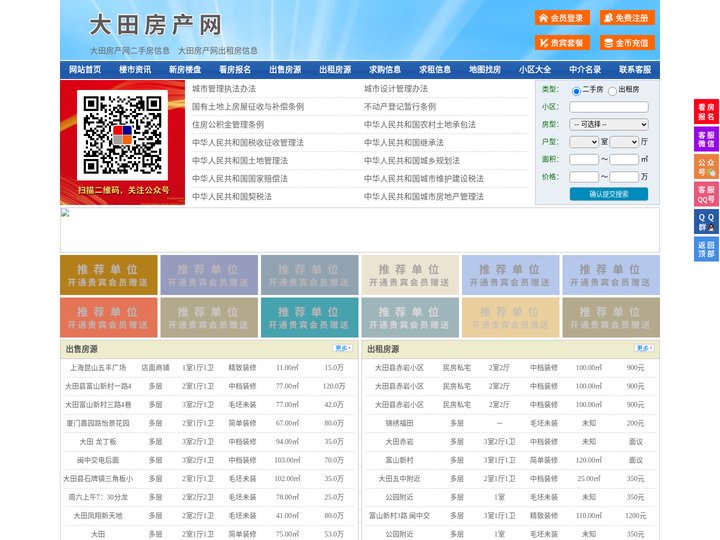
Task: Open 求租信息 navigation item
Action: tap(435, 70)
